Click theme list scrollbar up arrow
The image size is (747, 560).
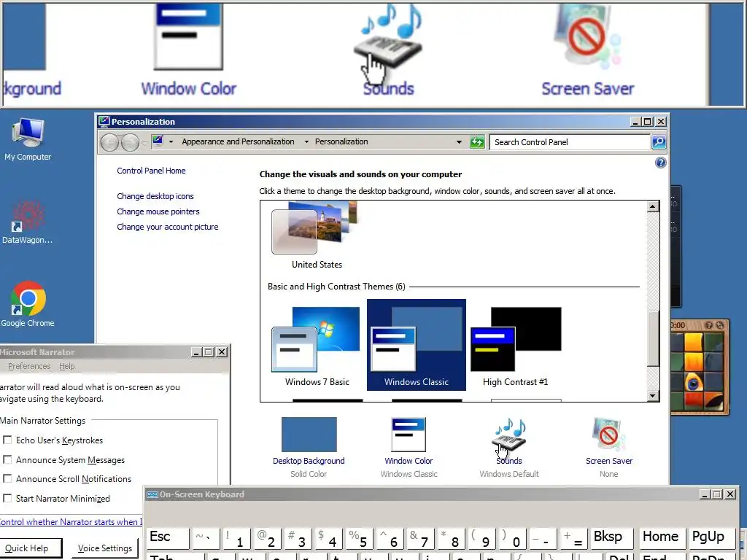[x=653, y=206]
